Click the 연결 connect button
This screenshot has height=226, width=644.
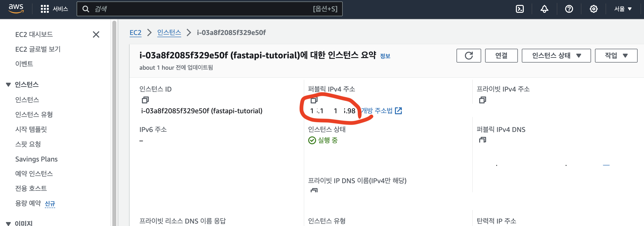[501, 55]
